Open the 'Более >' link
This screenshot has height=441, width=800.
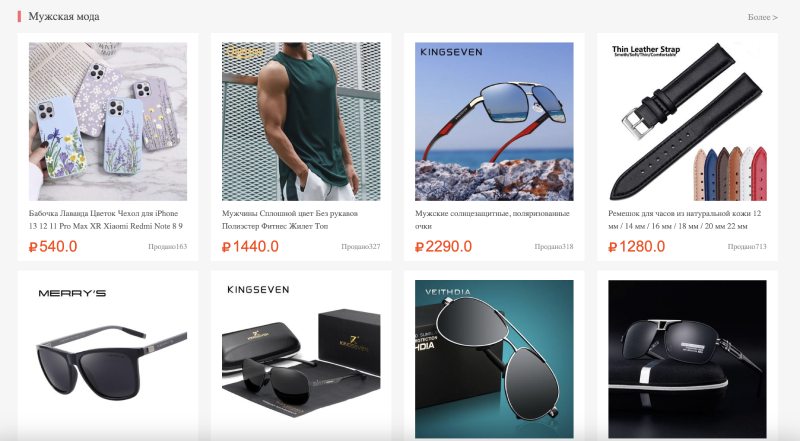tap(762, 17)
